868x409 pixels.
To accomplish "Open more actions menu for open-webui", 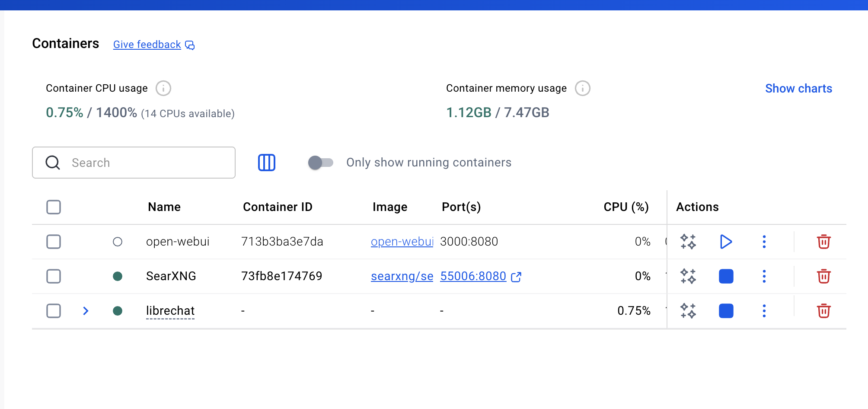I will [764, 242].
